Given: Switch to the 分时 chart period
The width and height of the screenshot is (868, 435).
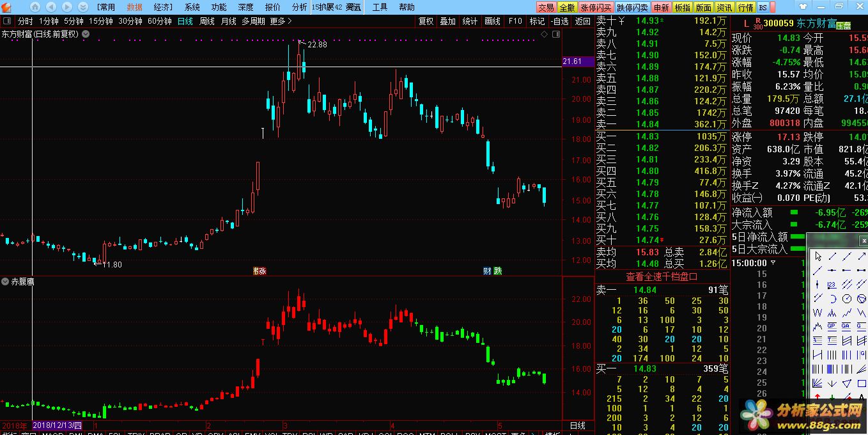Looking at the screenshot, I should (x=25, y=21).
